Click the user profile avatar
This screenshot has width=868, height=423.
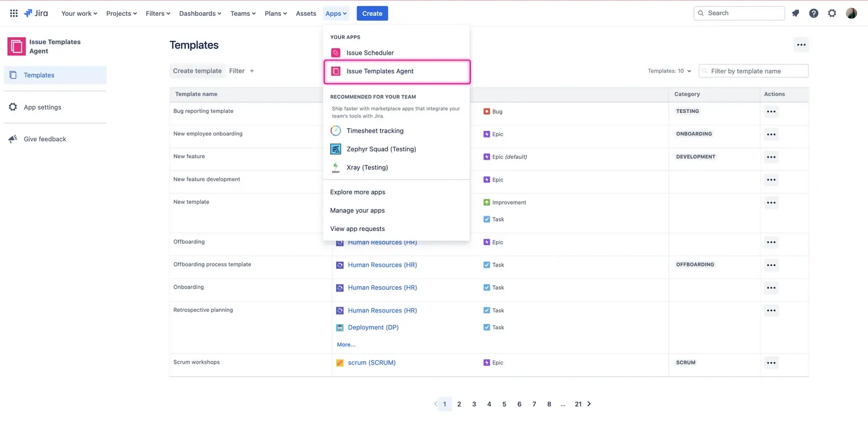point(851,13)
